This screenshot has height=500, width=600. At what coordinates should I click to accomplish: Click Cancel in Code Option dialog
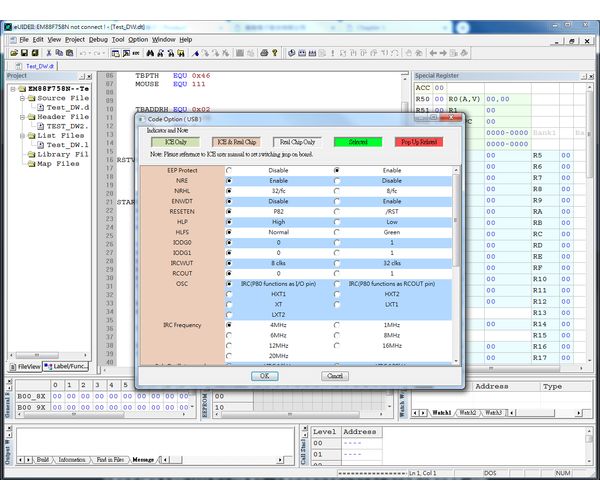335,376
